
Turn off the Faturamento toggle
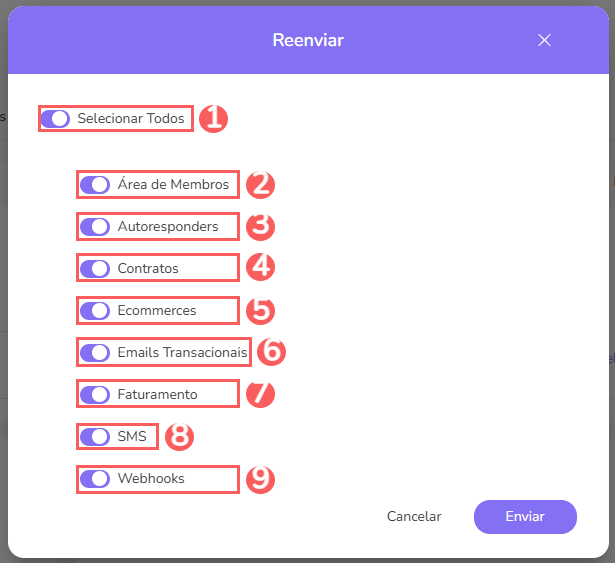coord(95,395)
